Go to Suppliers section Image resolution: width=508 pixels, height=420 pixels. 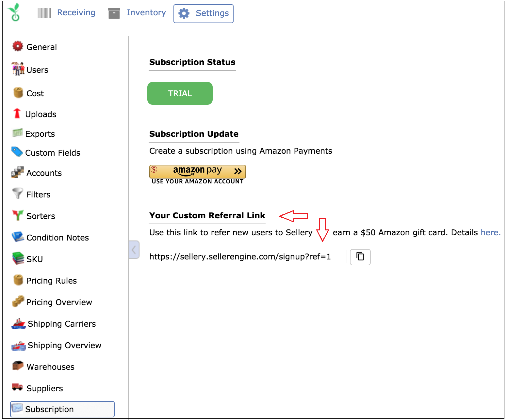(45, 389)
